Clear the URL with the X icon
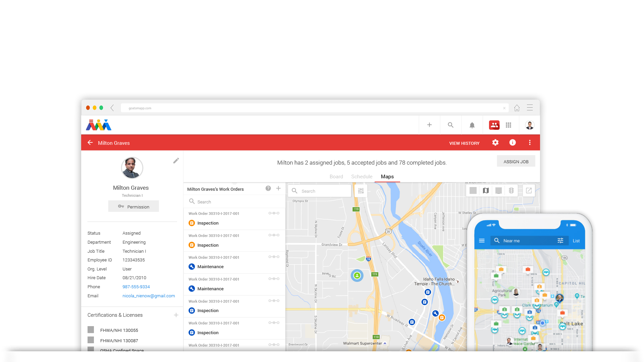The image size is (644, 362). 504,108
